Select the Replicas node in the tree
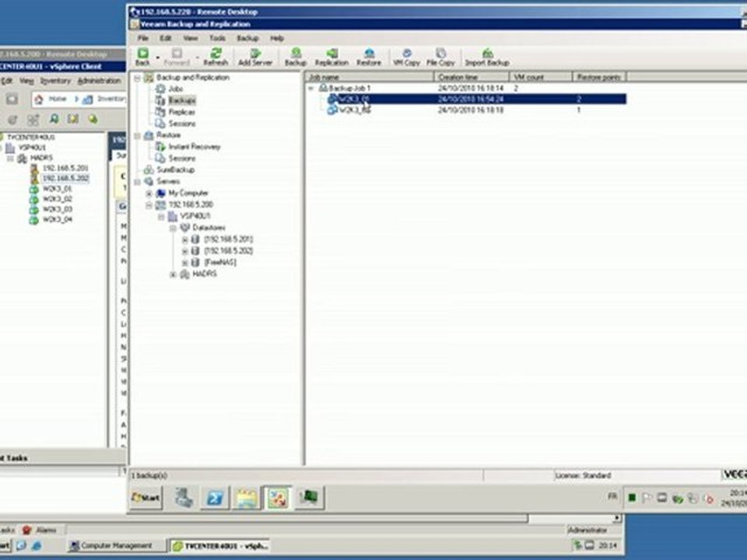 point(182,112)
